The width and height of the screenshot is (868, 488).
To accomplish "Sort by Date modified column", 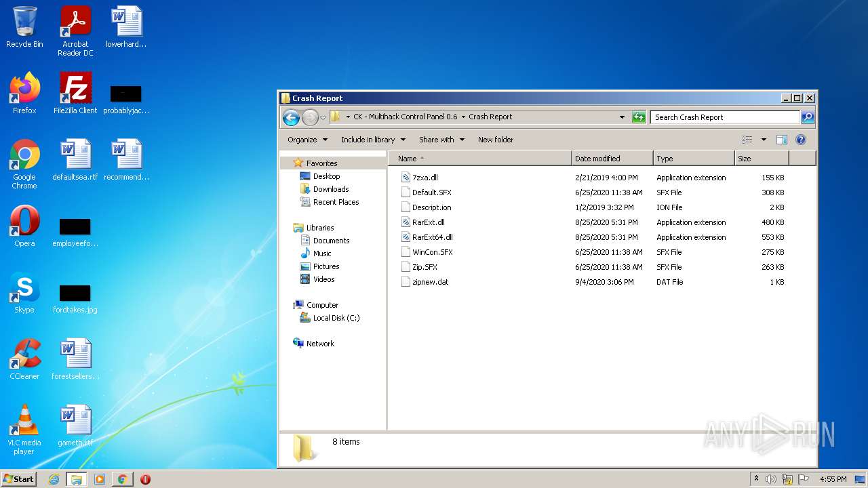I will coord(612,159).
